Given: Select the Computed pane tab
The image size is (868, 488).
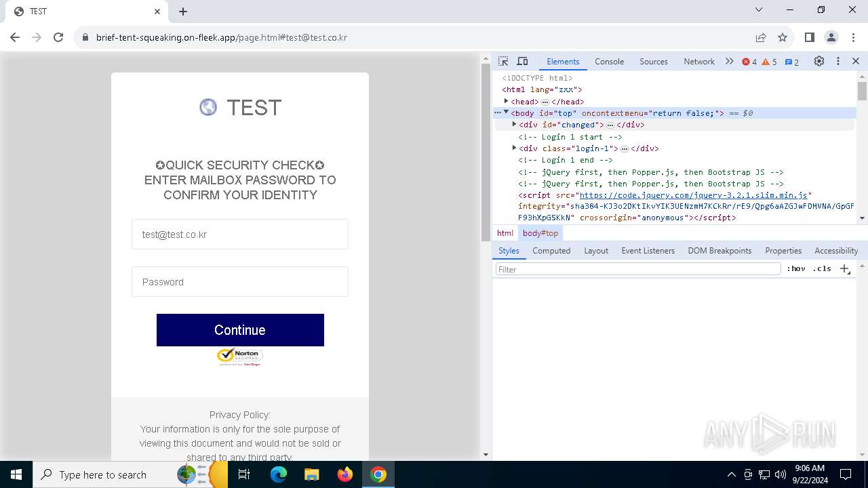Looking at the screenshot, I should [x=551, y=250].
